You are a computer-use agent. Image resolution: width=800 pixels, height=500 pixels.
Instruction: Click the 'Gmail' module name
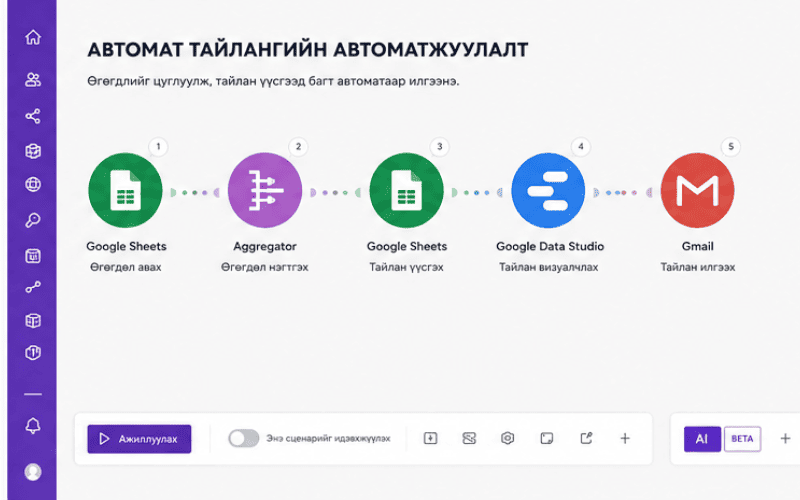697,246
